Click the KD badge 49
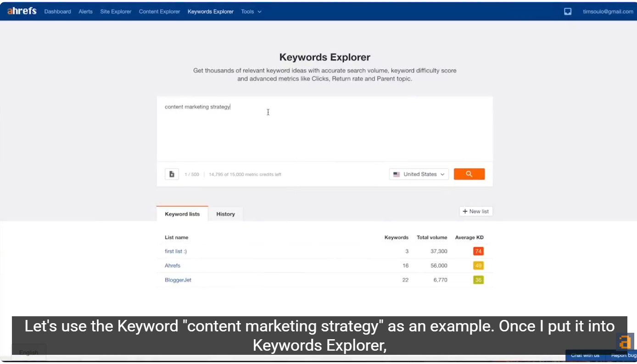The width and height of the screenshot is (637, 364). point(478,265)
